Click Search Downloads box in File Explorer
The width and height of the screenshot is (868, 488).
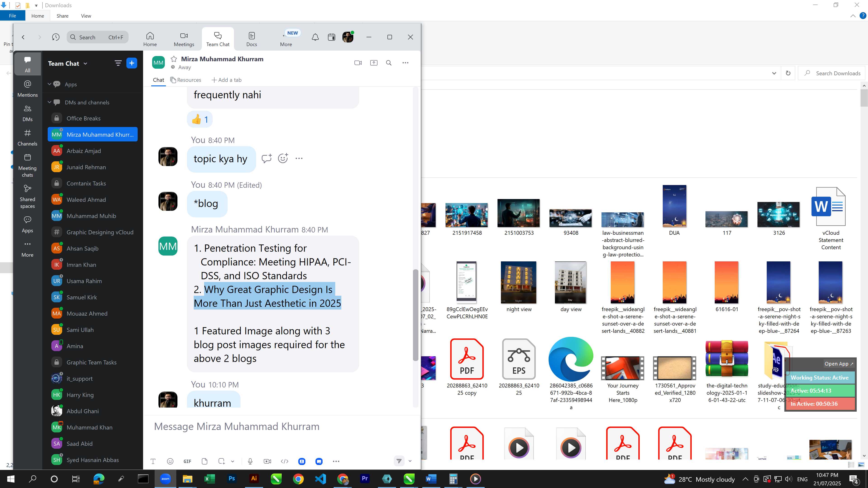pos(832,73)
